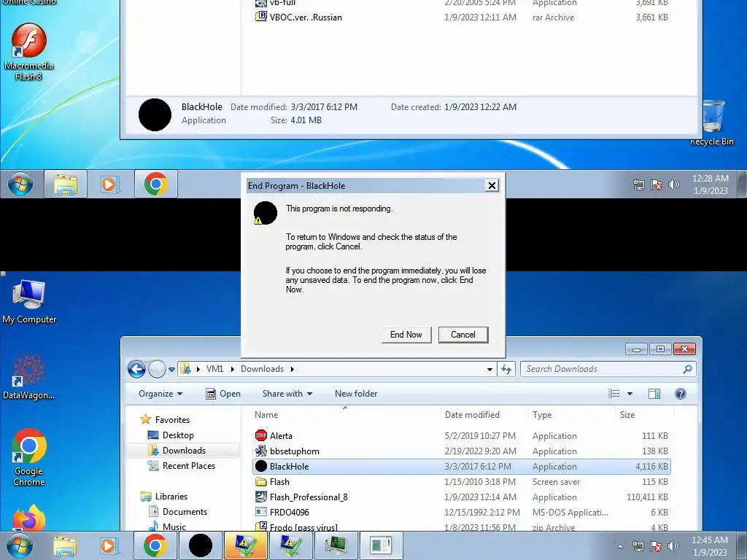747x560 pixels.
Task: Select Flash screen saver file
Action: [x=461, y=482]
